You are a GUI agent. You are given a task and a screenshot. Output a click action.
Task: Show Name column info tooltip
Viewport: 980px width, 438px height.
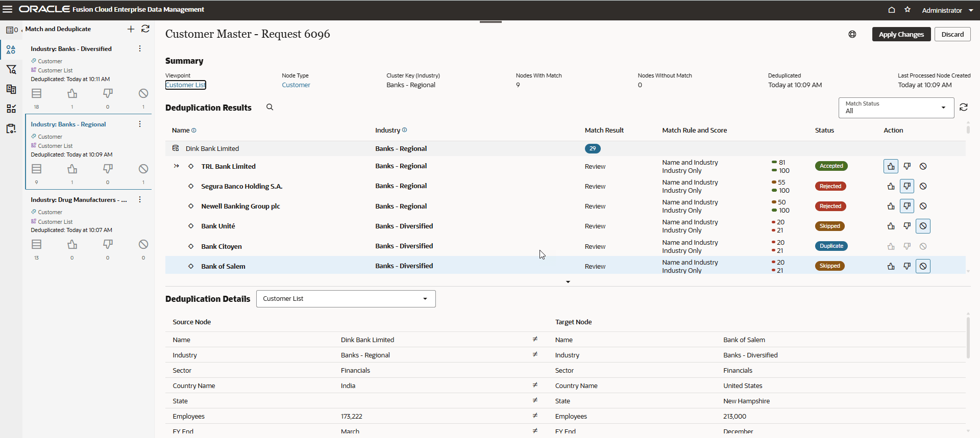[194, 131]
